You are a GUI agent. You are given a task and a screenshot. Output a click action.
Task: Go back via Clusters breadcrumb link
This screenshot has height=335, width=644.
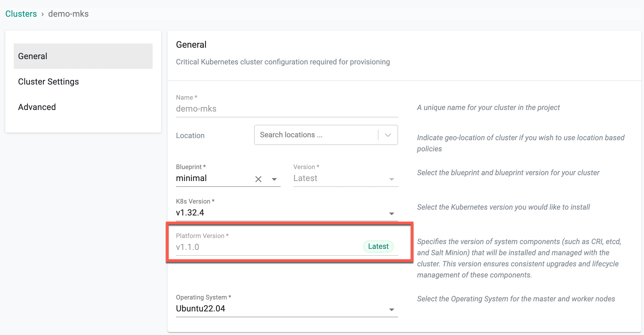pyautogui.click(x=21, y=14)
